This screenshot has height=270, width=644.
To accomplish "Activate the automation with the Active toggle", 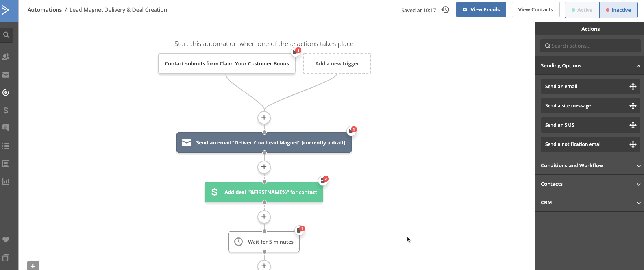I will (582, 9).
